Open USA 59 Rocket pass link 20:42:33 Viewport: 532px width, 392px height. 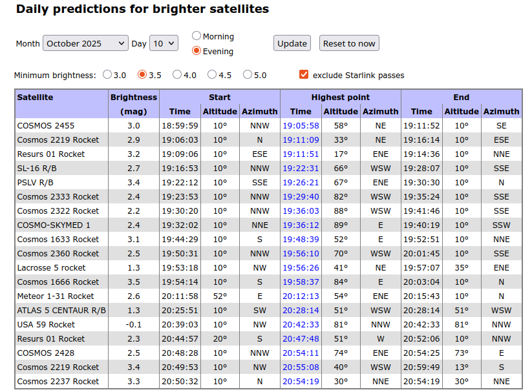tap(301, 325)
